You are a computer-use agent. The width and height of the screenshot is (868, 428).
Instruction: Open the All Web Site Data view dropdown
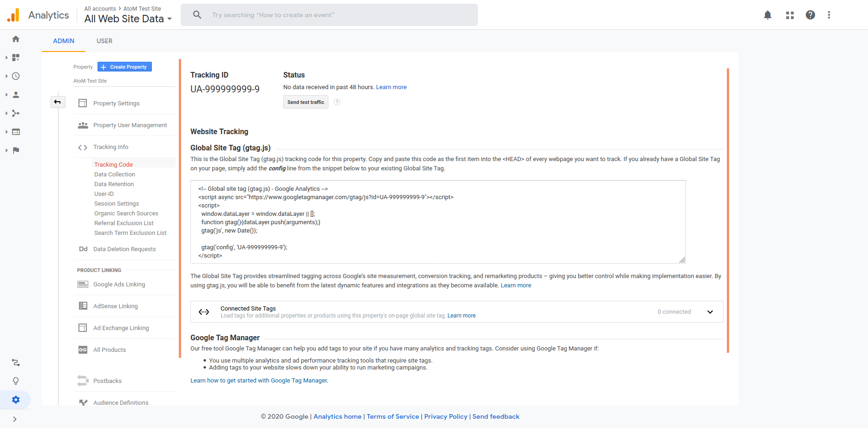coord(128,19)
